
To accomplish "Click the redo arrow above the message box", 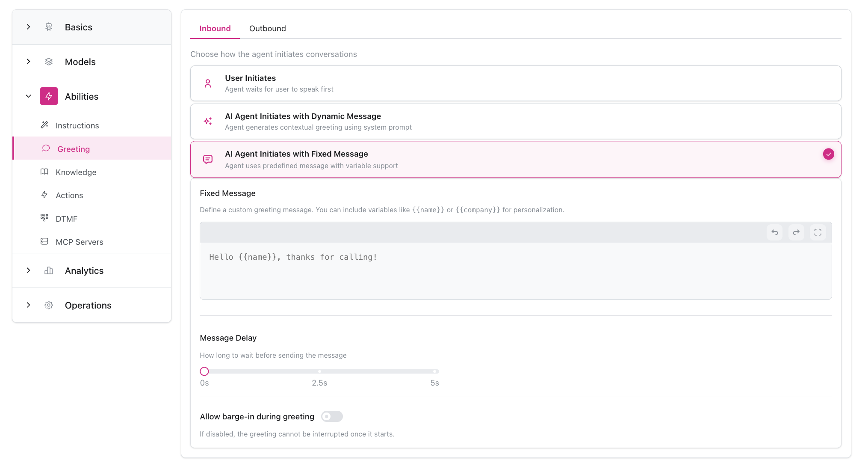I will [796, 232].
